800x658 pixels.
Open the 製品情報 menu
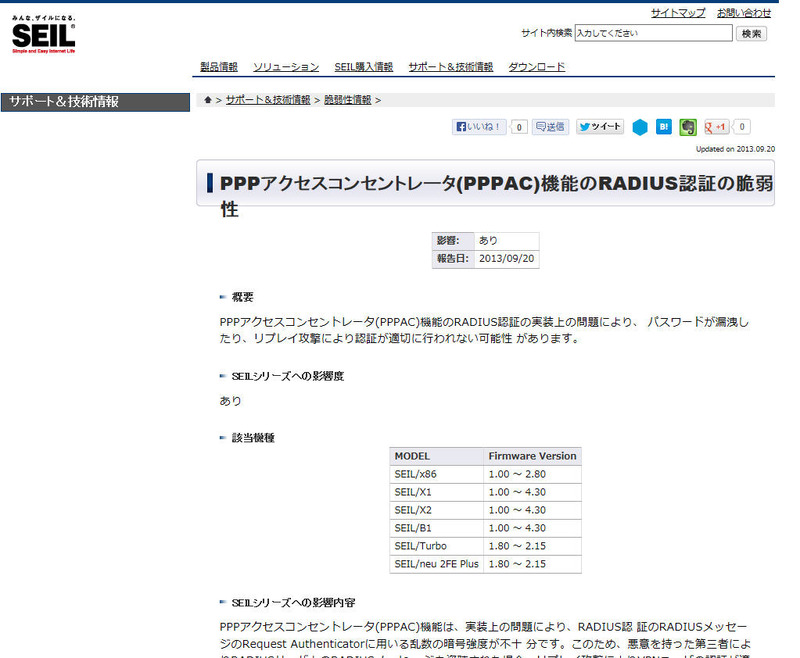point(219,67)
